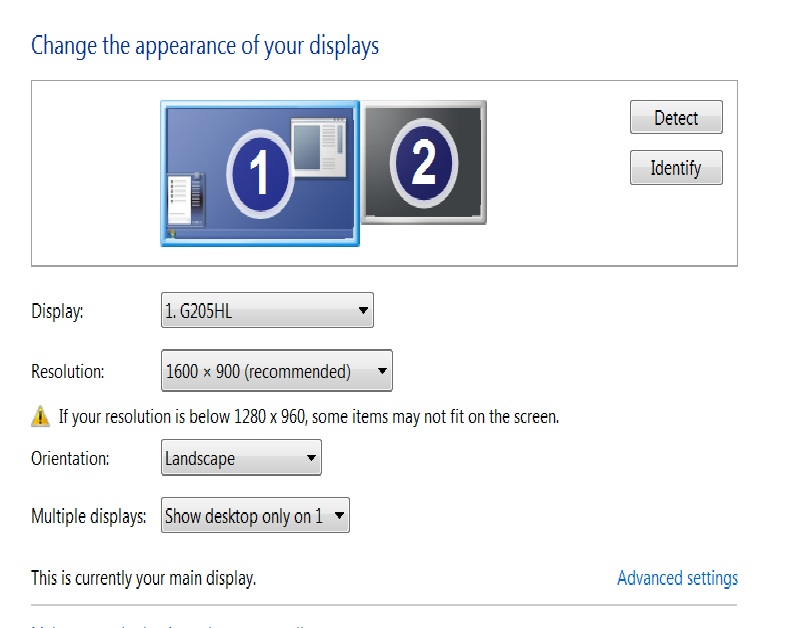
Task: Expand the Resolution dropdown 1600 × 900
Action: 276,371
